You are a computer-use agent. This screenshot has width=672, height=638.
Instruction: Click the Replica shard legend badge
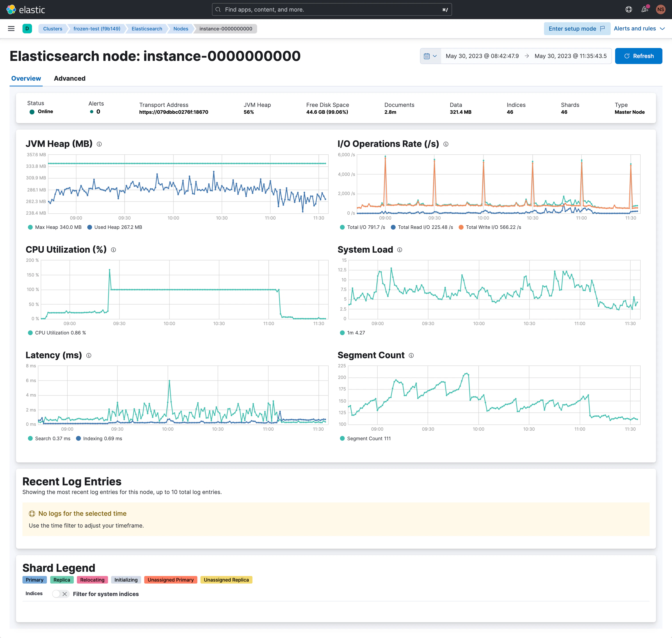[x=62, y=580]
